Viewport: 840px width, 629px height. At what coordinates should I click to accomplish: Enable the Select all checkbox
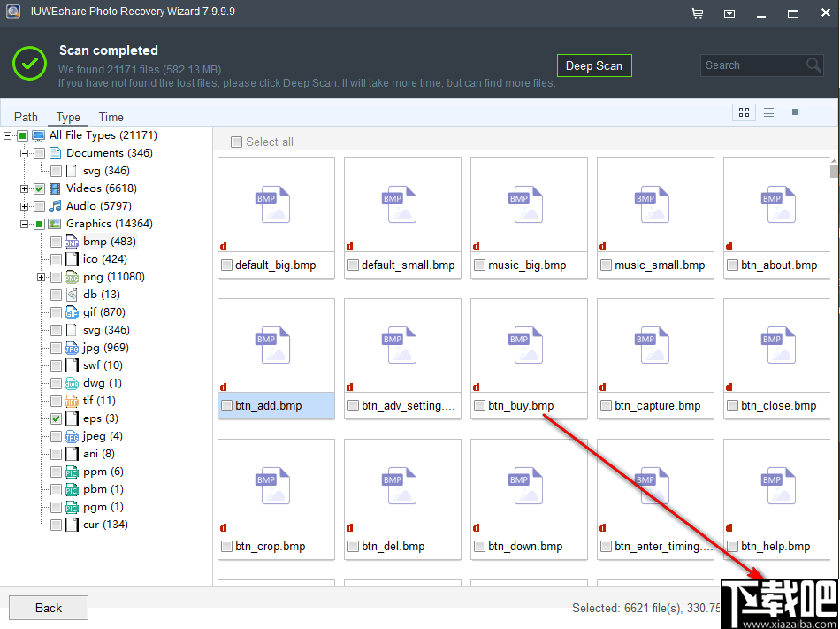[x=236, y=142]
